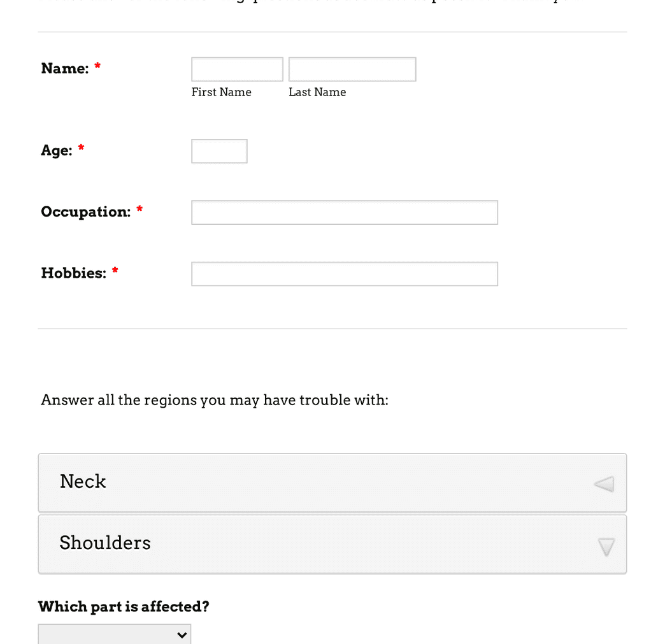Click inside the Last Name field
The image size is (665, 644).
(x=352, y=69)
